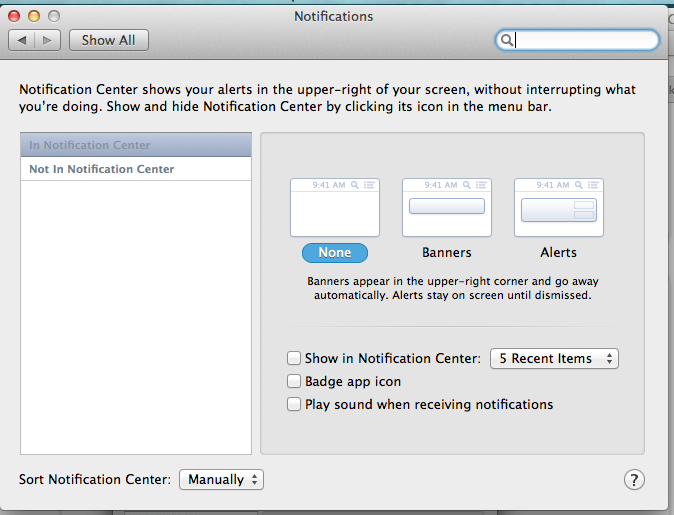The image size is (674, 515).
Task: Click the Banners label text
Action: tap(447, 253)
